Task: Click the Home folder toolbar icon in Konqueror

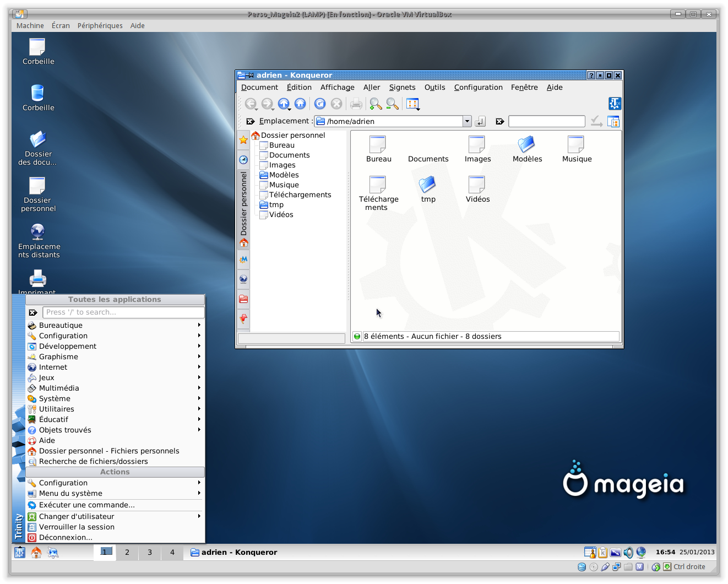Action: [x=300, y=104]
